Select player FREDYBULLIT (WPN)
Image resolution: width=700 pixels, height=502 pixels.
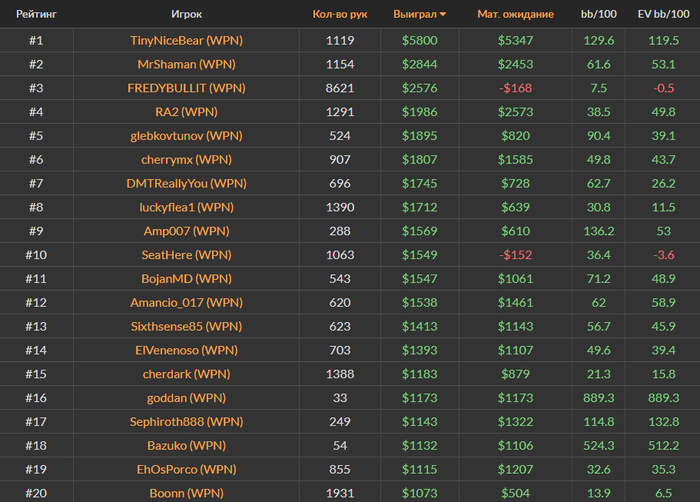pyautogui.click(x=187, y=87)
